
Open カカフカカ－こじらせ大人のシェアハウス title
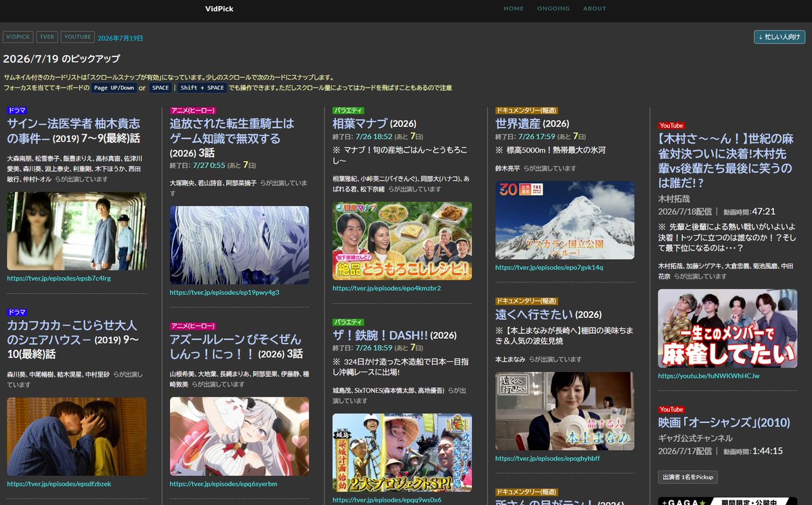point(72,340)
